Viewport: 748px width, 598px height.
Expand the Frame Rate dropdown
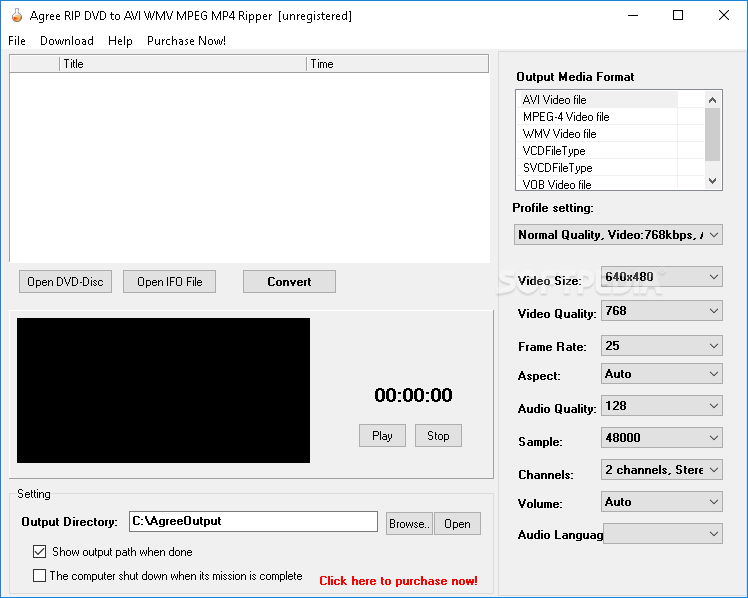pyautogui.click(x=714, y=346)
